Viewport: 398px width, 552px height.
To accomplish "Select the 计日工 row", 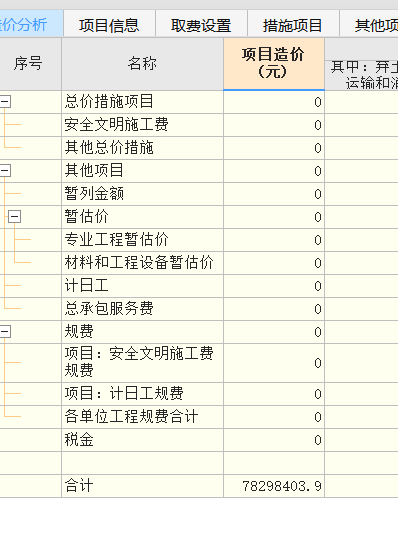I will [x=143, y=286].
